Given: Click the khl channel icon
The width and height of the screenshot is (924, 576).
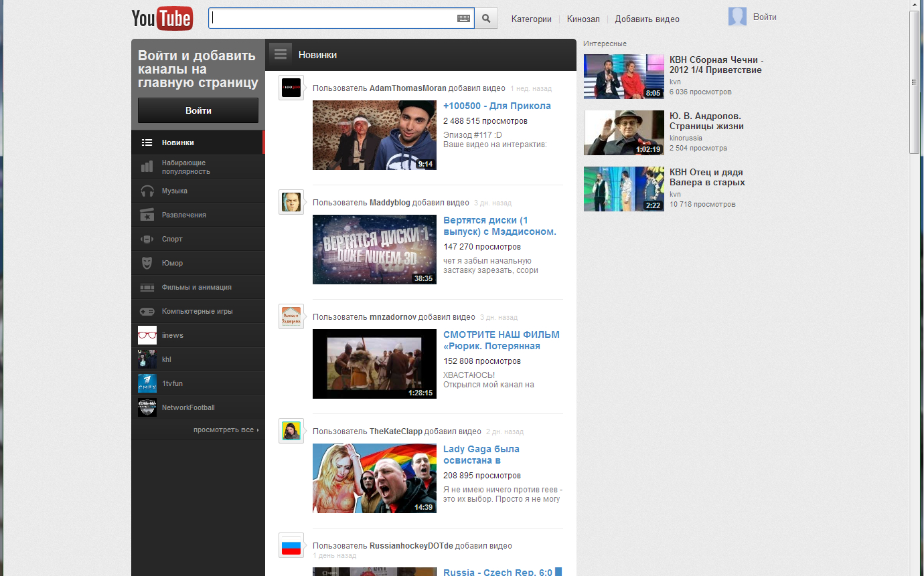Looking at the screenshot, I should click(147, 359).
